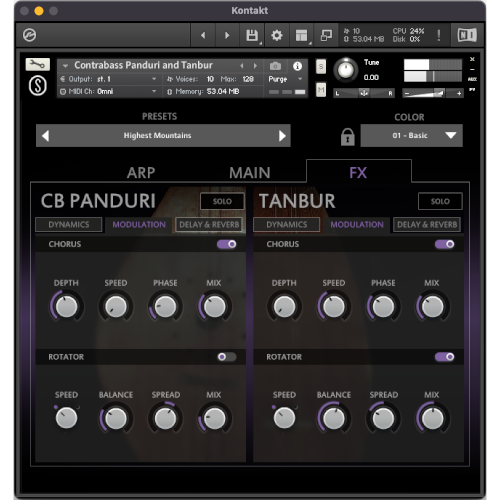Select the FX tab
This screenshot has height=500, width=500.
click(358, 173)
